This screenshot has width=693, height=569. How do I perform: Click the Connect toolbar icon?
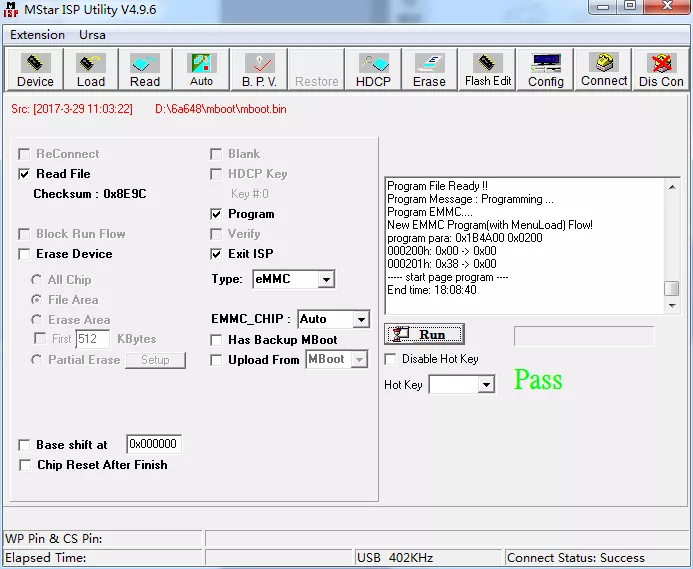tap(604, 70)
